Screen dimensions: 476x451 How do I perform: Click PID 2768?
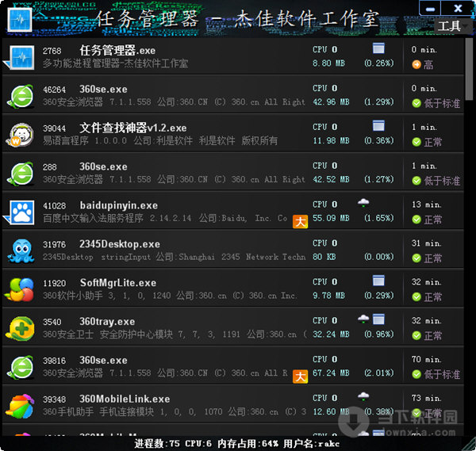coord(52,51)
